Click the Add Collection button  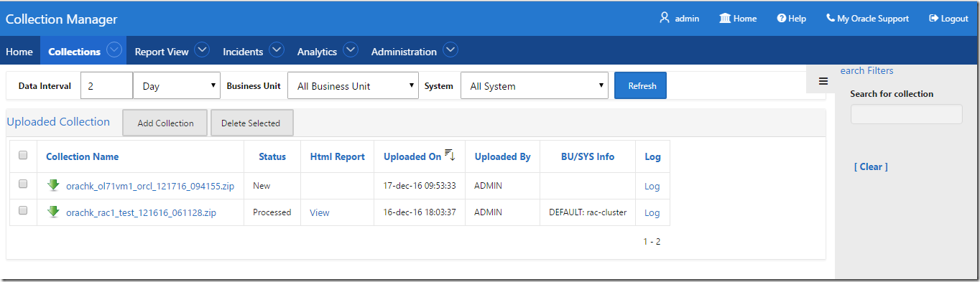[165, 123]
